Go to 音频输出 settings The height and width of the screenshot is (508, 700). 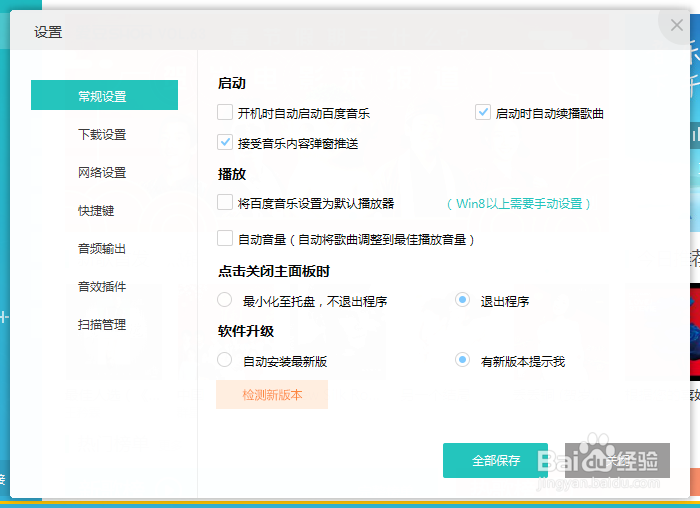pos(102,249)
